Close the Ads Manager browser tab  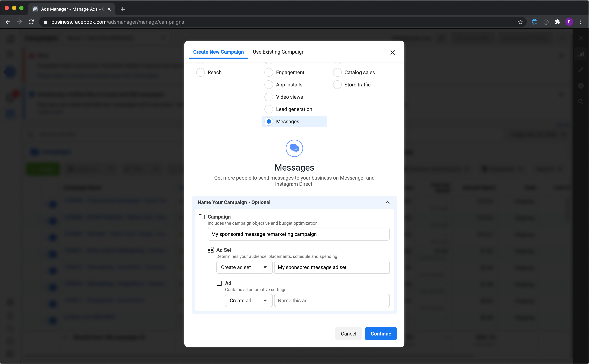click(x=109, y=9)
